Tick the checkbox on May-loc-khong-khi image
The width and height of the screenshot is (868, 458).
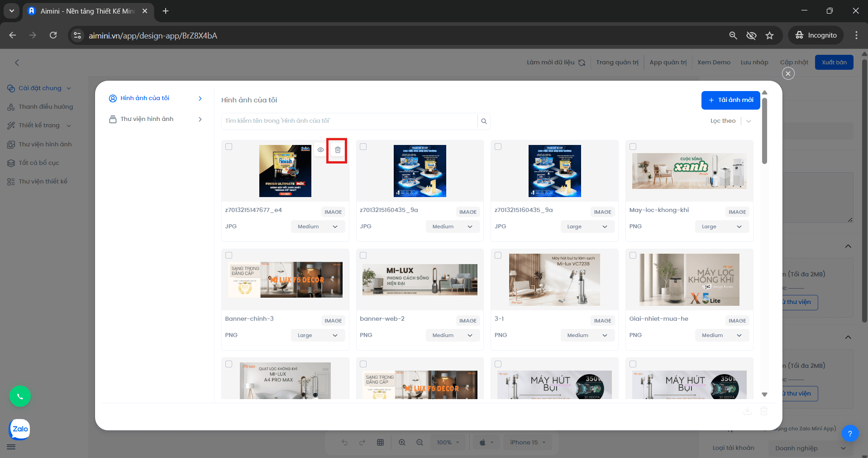pos(633,147)
